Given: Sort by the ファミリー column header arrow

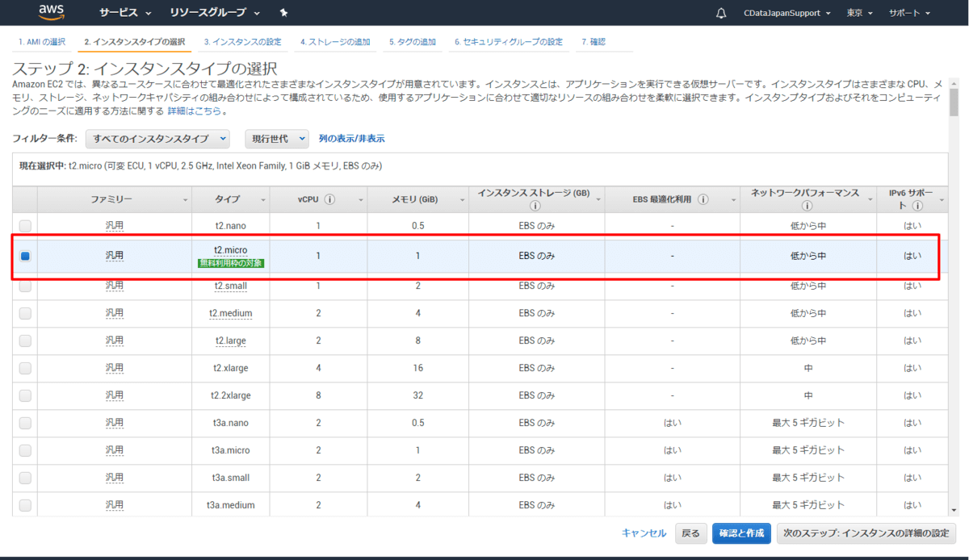Looking at the screenshot, I should click(x=186, y=200).
